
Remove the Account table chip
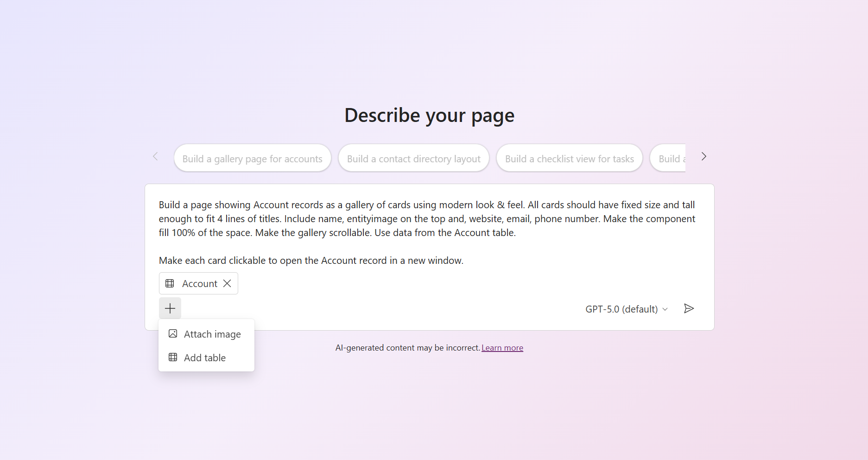227,283
